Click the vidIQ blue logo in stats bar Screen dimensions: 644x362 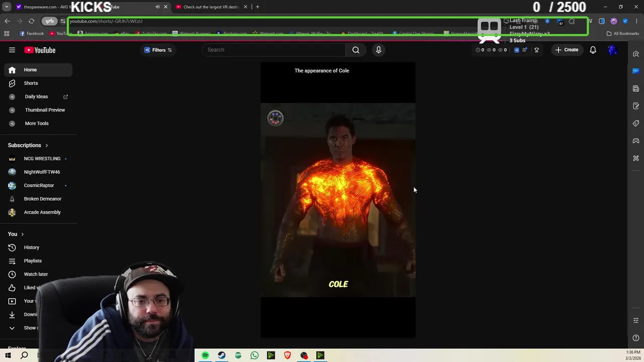(516, 50)
